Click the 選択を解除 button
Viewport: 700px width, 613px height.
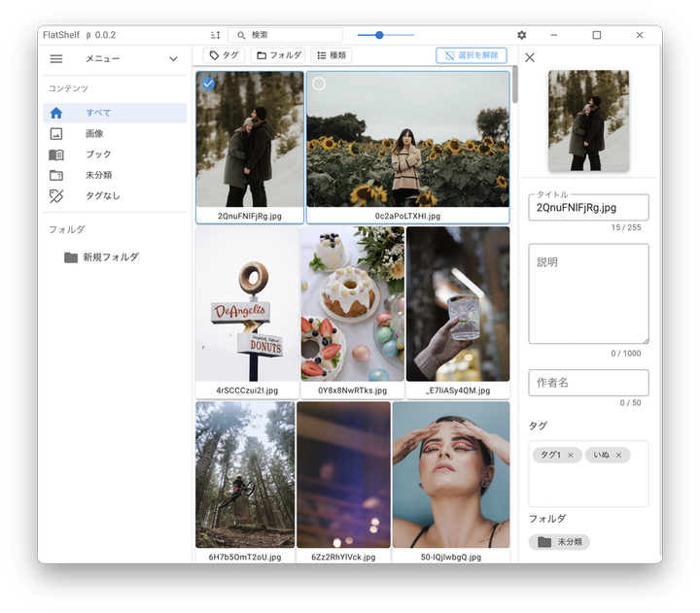pos(472,55)
